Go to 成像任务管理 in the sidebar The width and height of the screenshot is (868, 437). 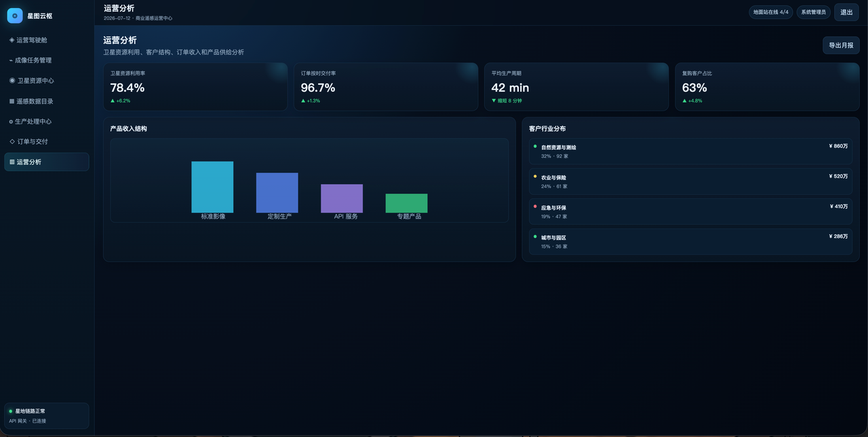pos(47,60)
